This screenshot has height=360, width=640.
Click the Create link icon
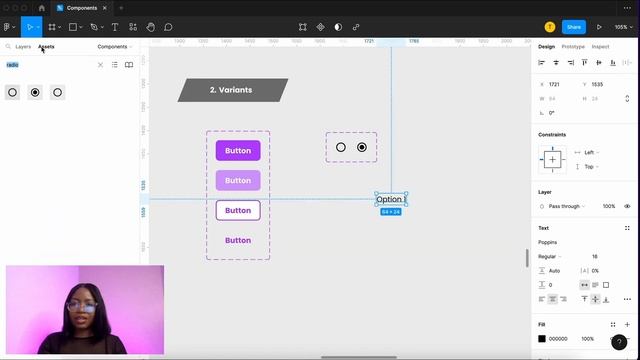(x=356, y=27)
